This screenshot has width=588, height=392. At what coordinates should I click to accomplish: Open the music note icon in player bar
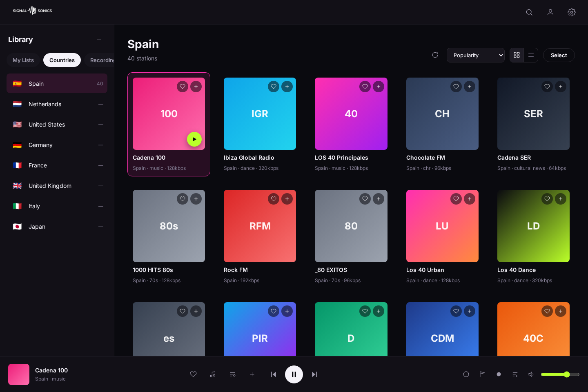(213, 374)
